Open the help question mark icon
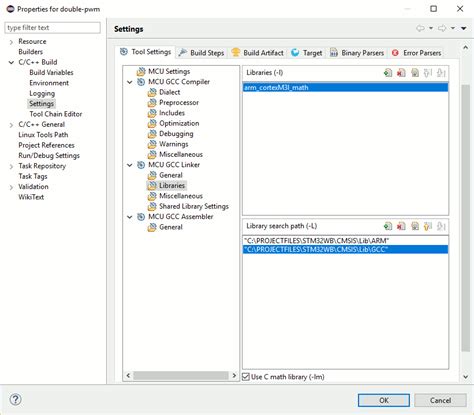Viewport: 474px width, 415px height. (15, 399)
